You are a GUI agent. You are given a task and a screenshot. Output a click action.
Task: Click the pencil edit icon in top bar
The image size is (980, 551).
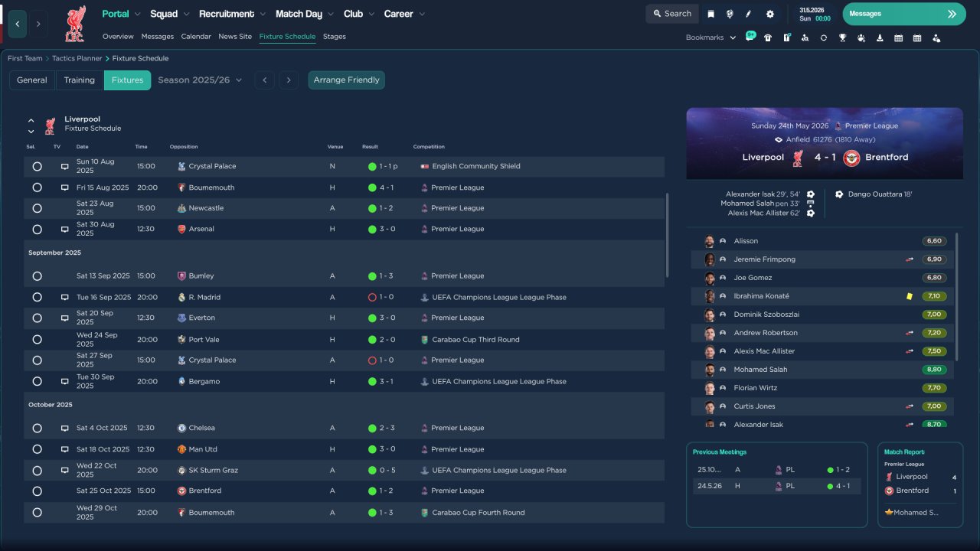749,14
